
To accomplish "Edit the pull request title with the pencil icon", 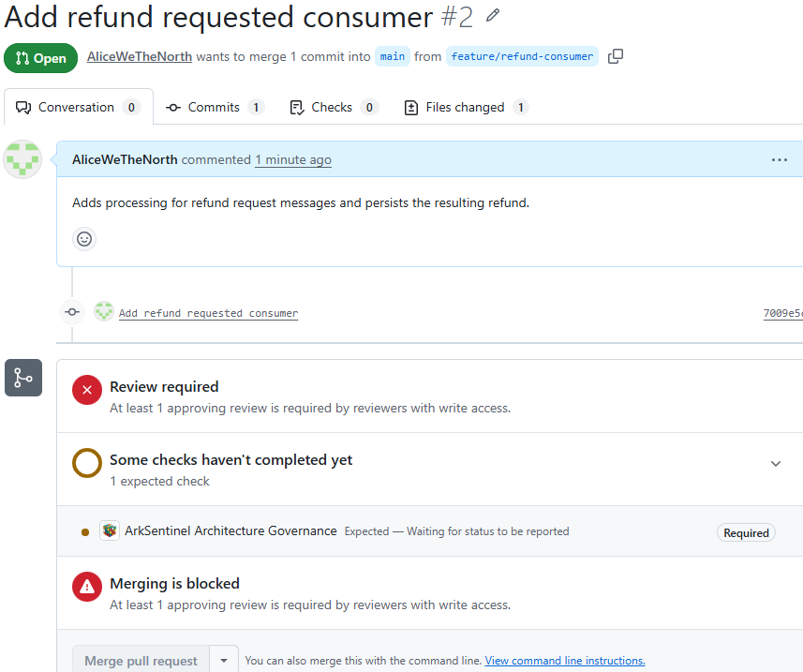I will pyautogui.click(x=492, y=15).
